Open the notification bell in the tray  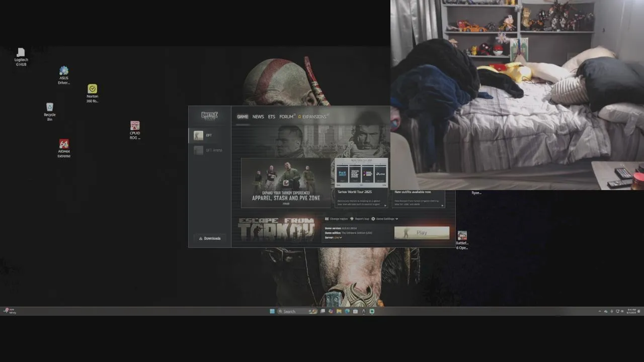pos(639,311)
